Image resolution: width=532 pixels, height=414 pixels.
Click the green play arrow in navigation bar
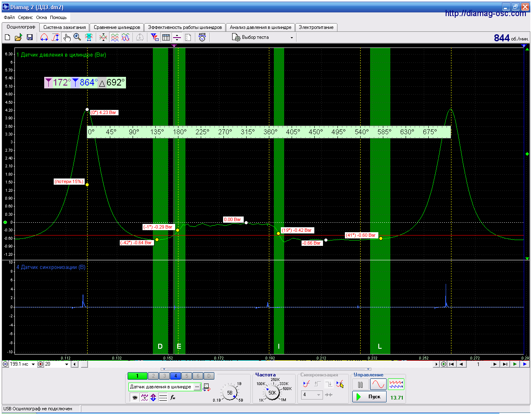pyautogui.click(x=515, y=364)
